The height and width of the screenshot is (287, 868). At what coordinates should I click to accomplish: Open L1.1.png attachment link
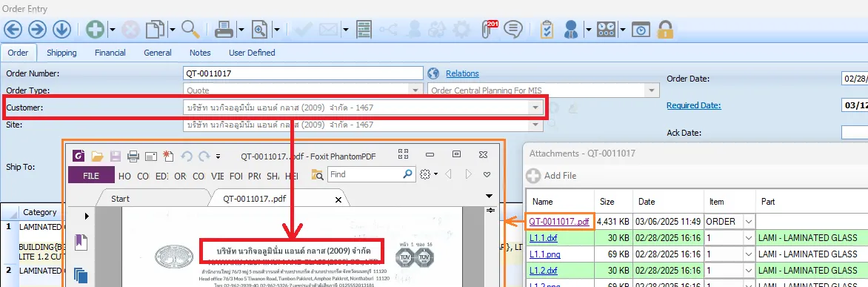tap(544, 254)
